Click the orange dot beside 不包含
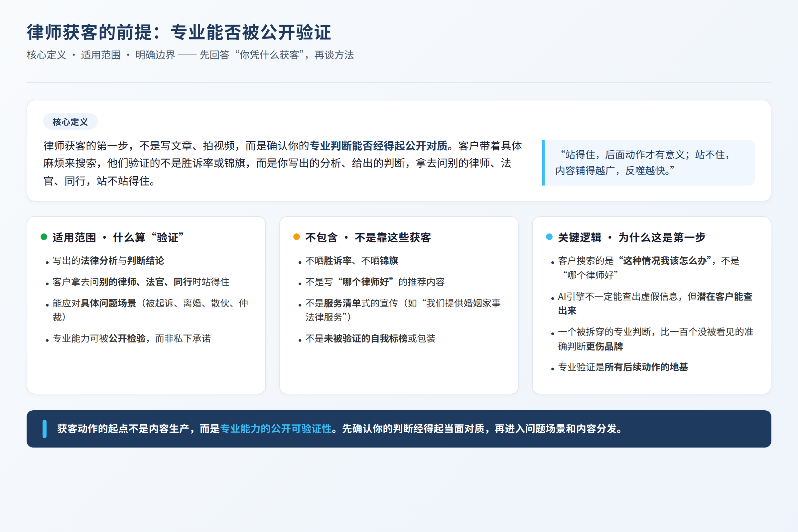The height and width of the screenshot is (532, 798). (x=297, y=237)
